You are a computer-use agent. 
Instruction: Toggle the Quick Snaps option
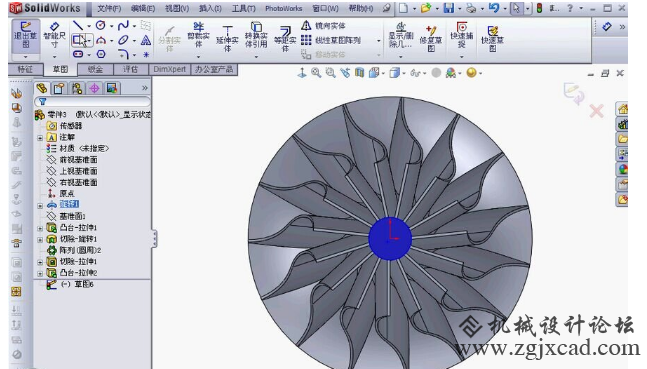[x=462, y=35]
